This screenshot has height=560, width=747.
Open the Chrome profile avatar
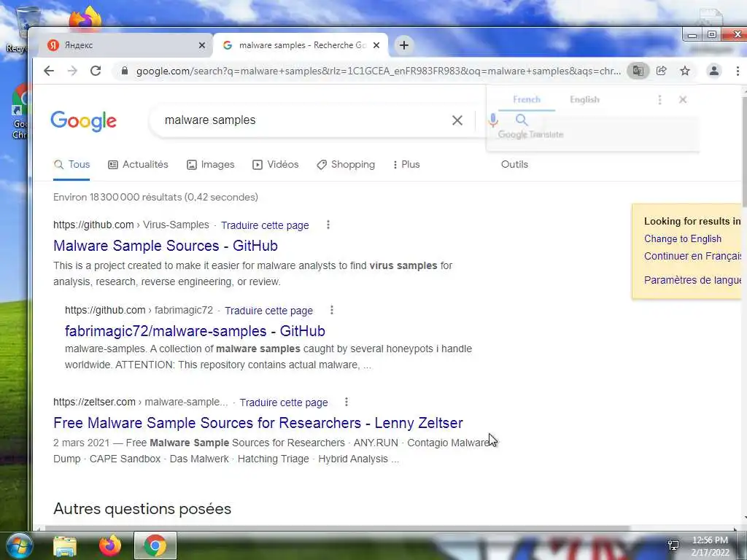713,71
